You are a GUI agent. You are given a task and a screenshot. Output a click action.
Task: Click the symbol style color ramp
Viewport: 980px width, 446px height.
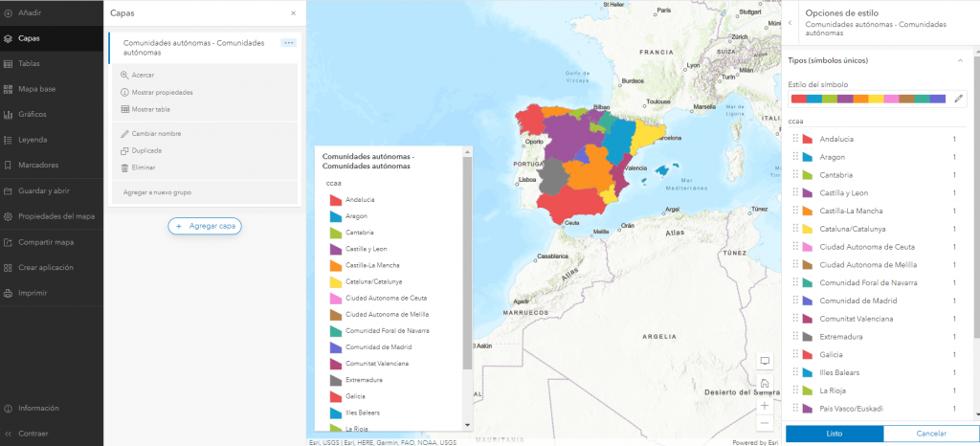click(868, 99)
